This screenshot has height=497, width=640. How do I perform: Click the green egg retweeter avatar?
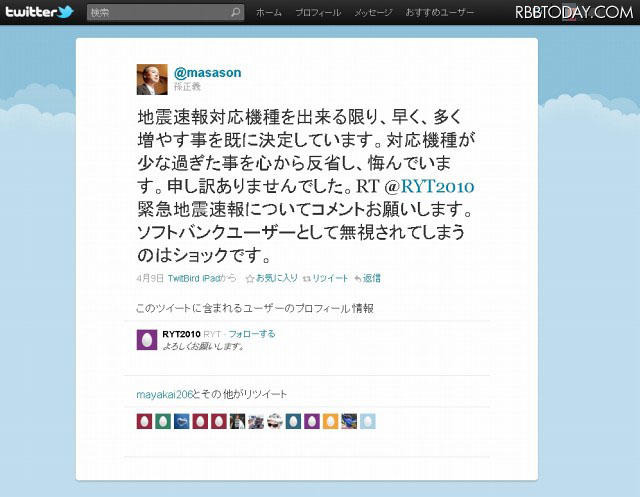click(x=163, y=421)
